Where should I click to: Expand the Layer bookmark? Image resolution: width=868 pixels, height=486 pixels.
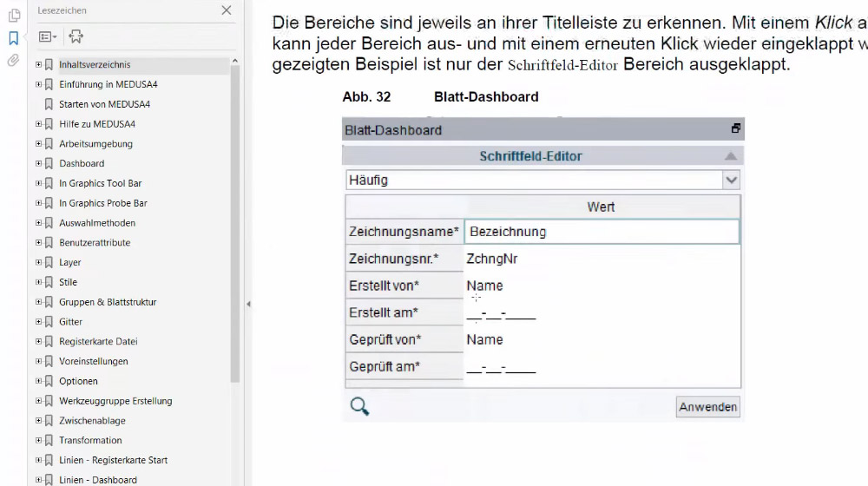pos(38,262)
